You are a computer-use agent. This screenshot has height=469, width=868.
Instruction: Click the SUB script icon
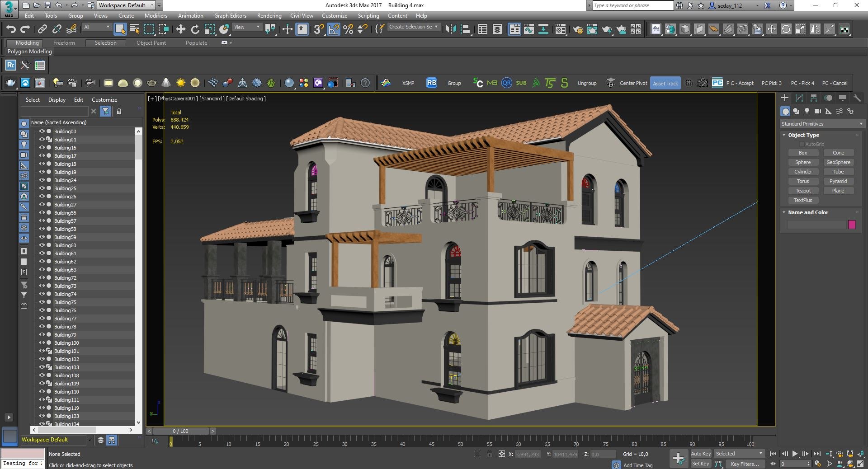tap(521, 83)
